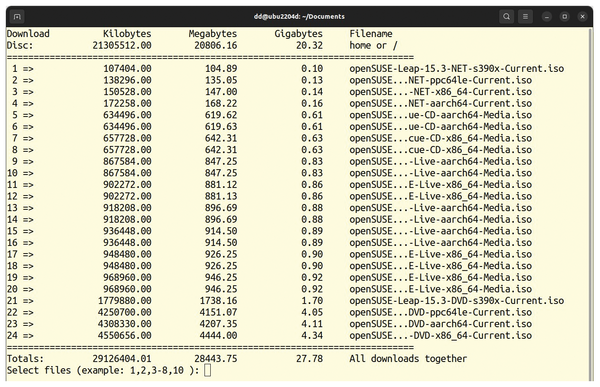The image size is (600, 387).
Task: Click the openSUSE-Leap-15.3-NET-s390x-Current.iso filename
Action: point(457,69)
